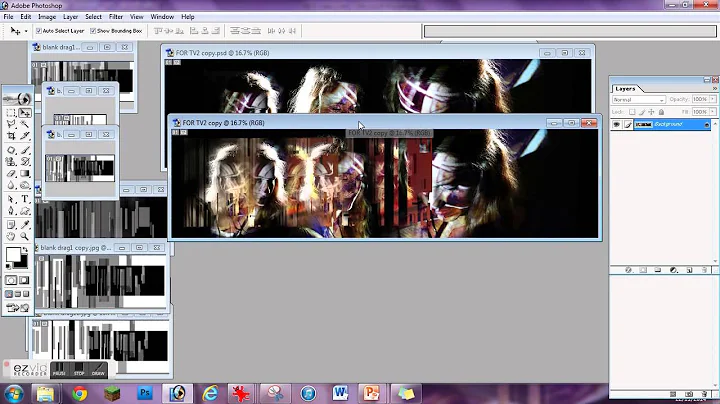Open Google Chrome from taskbar
720x404 pixels.
[x=79, y=393]
